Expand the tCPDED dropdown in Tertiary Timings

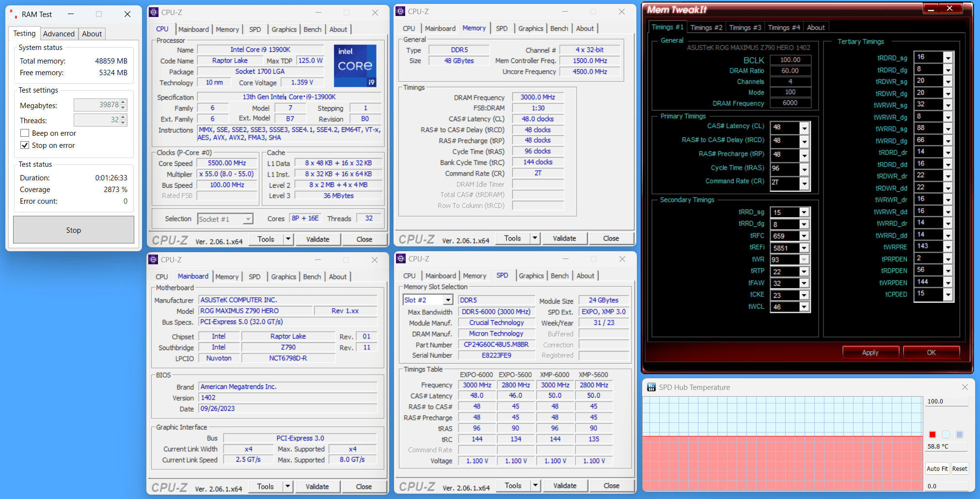pos(948,294)
